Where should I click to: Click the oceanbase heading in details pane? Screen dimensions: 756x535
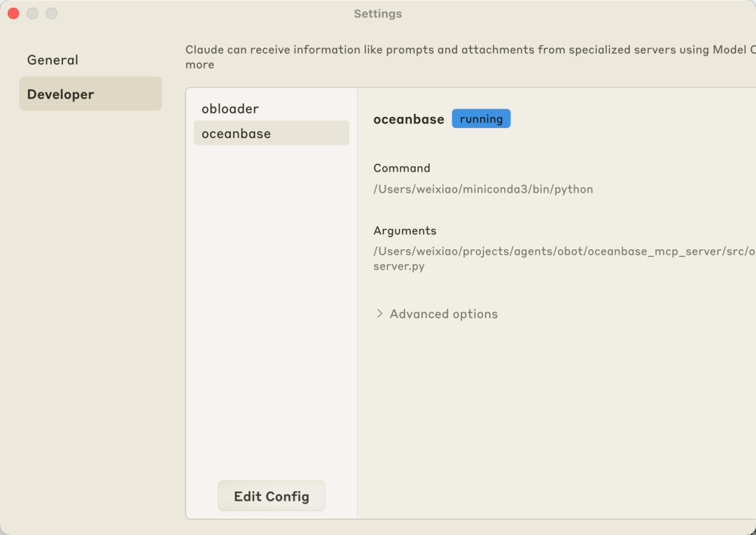409,119
